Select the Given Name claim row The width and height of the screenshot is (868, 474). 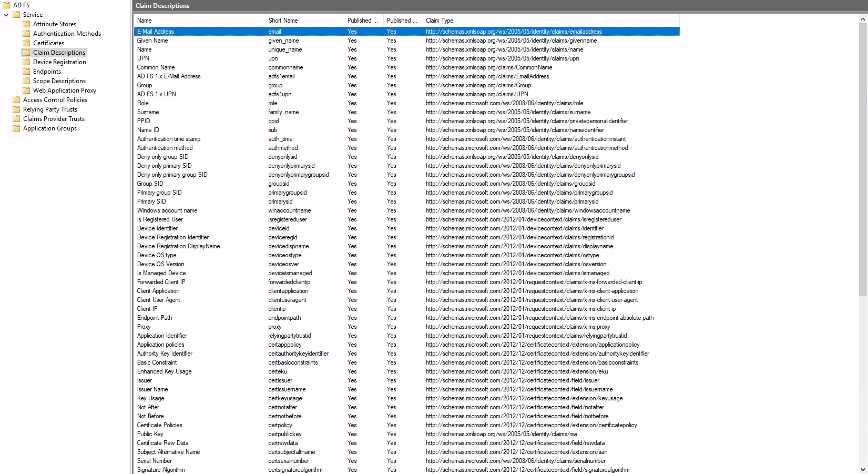[x=406, y=41]
